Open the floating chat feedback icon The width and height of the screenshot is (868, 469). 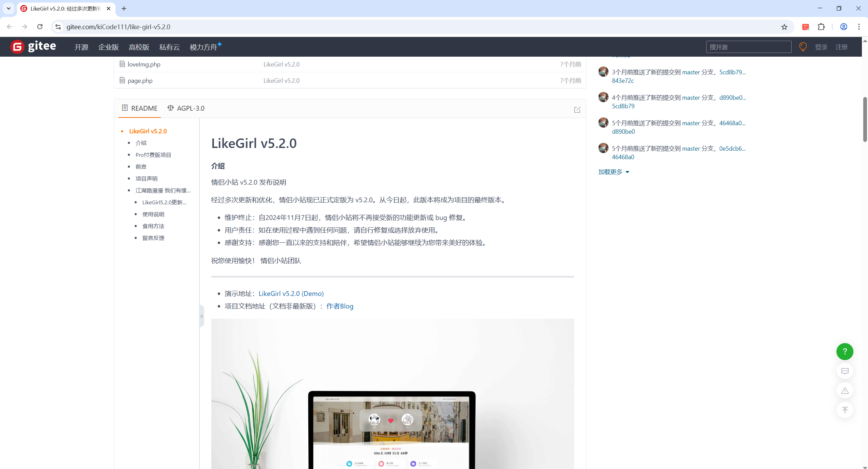click(x=845, y=371)
